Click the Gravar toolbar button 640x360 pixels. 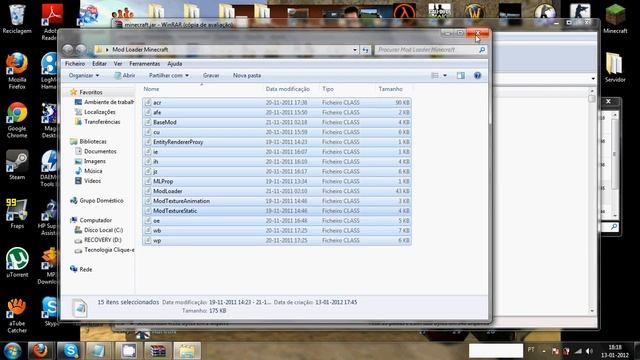click(x=211, y=76)
